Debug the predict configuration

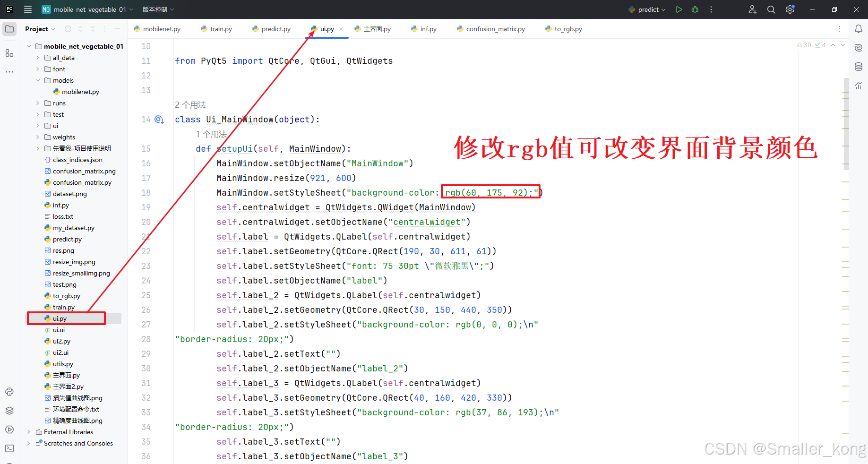pyautogui.click(x=695, y=9)
